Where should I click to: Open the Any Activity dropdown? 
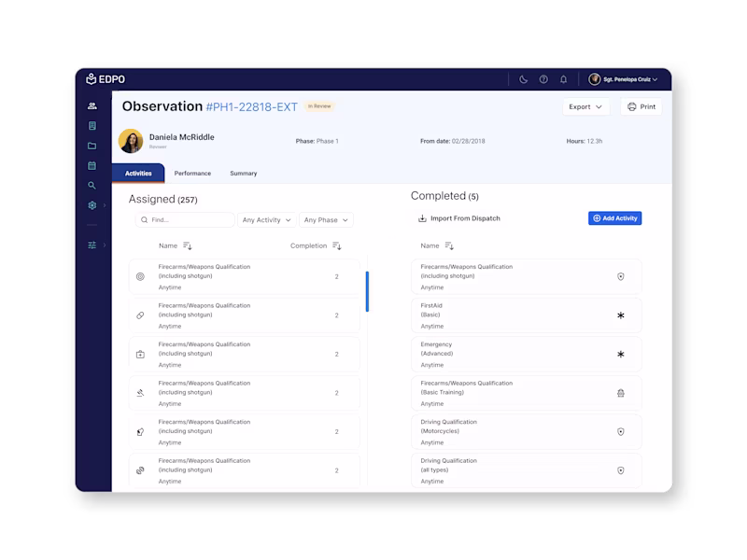tap(267, 220)
